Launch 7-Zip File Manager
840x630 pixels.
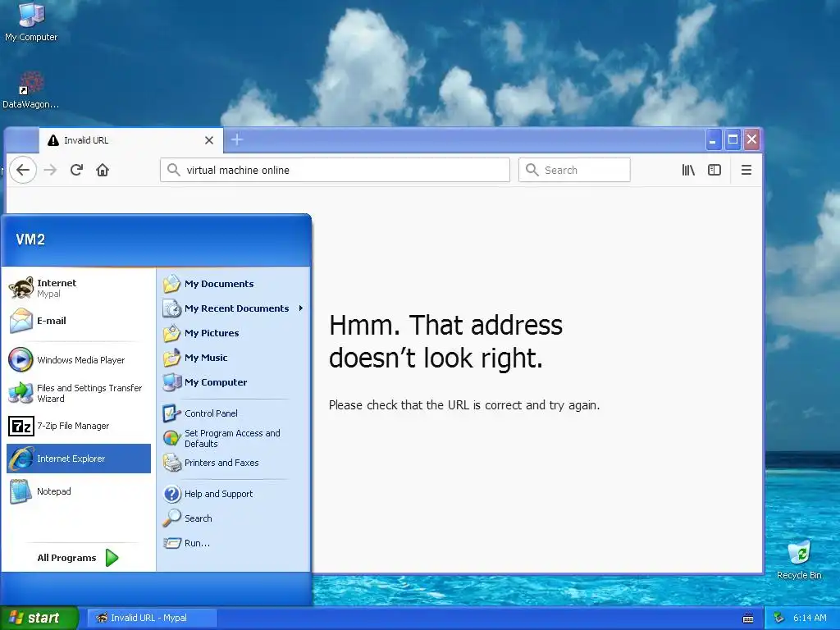(x=79, y=426)
